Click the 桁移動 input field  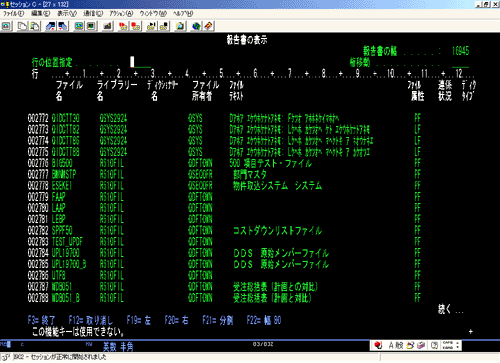pyautogui.click(x=460, y=62)
